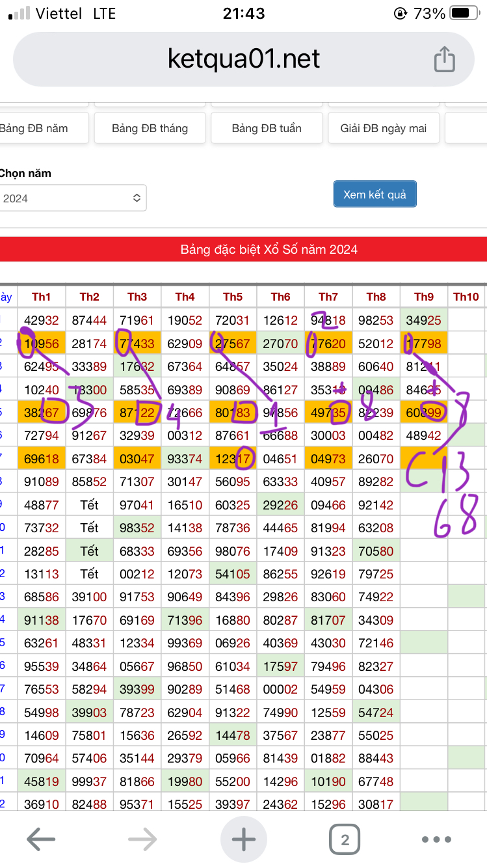
Task: Open a new tab with plus button
Action: [244, 839]
